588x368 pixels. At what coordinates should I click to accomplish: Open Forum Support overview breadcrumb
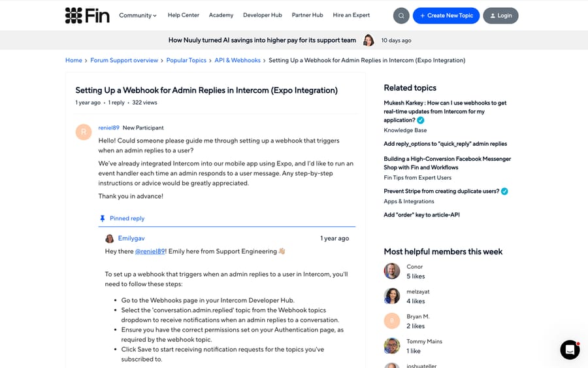coord(124,60)
